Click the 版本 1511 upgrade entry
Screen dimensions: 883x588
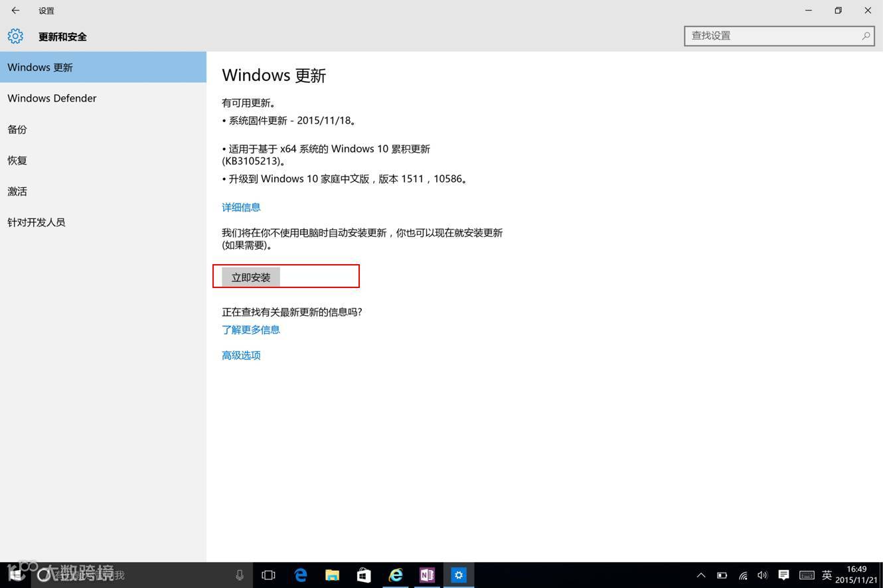tap(345, 179)
